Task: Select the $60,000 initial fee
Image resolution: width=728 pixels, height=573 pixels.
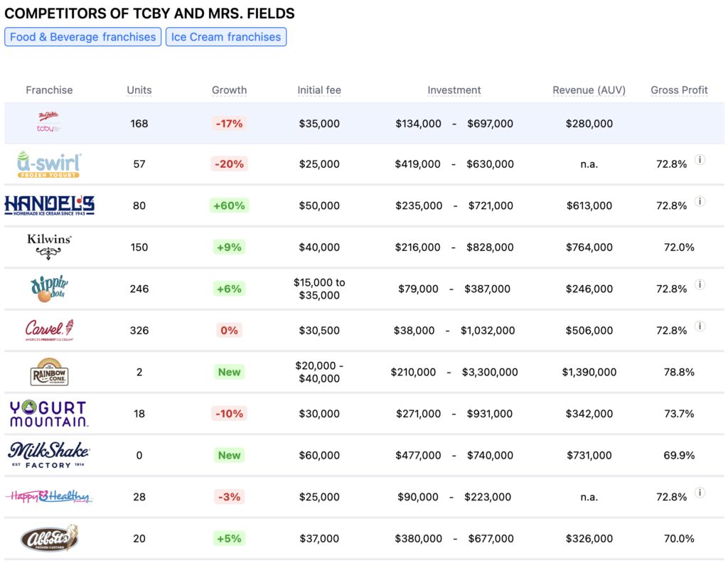Action: [319, 455]
